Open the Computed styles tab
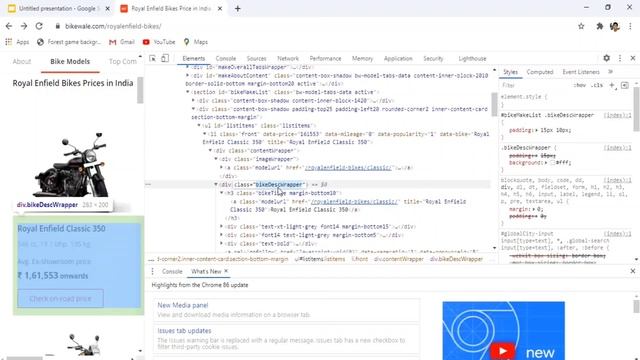Screen dimensions: 640x360 (540, 72)
